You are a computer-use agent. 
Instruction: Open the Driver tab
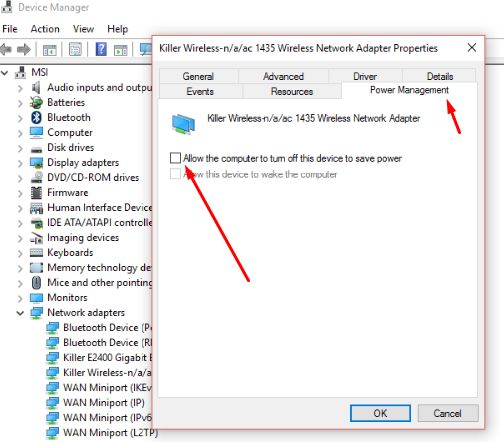tap(365, 76)
